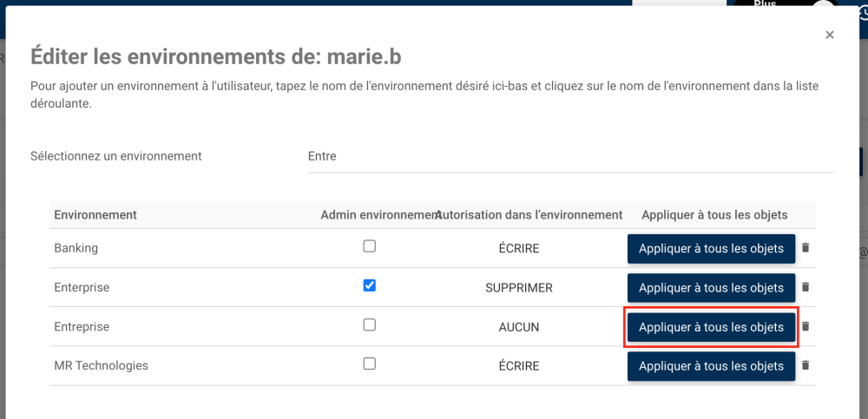868x419 pixels.
Task: Apply Banking permission to all objects
Action: click(711, 249)
